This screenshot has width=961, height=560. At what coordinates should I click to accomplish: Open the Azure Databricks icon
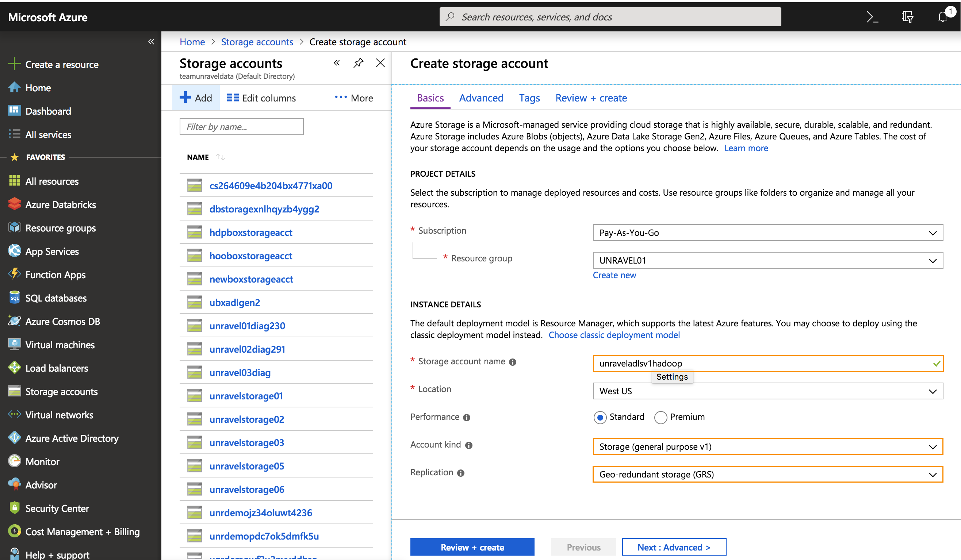[14, 204]
